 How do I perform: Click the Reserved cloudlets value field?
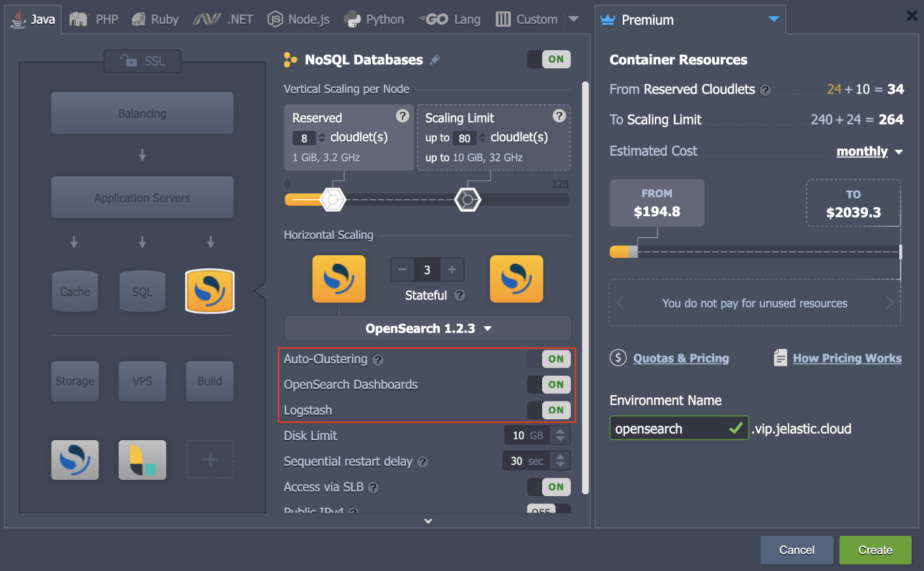pyautogui.click(x=304, y=138)
